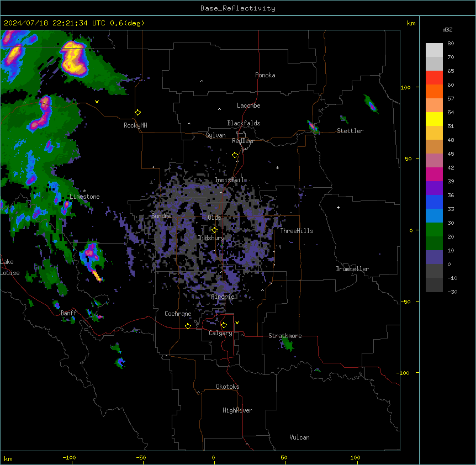Click the green radar echo below Strathmore

click(x=287, y=344)
